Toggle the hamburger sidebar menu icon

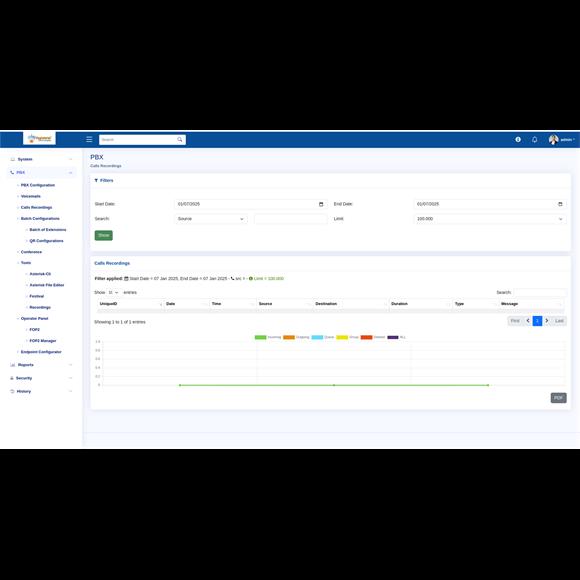(x=89, y=139)
